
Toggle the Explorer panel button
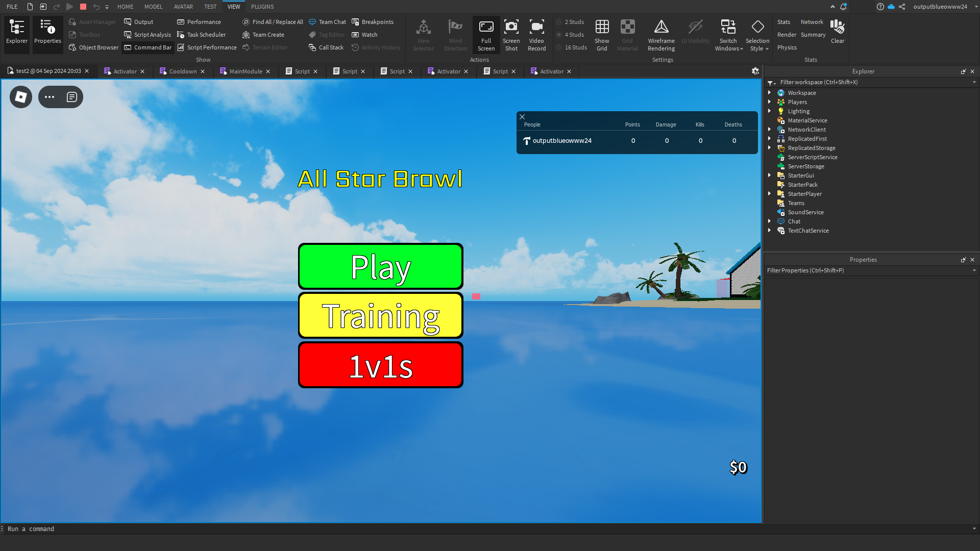(x=17, y=35)
